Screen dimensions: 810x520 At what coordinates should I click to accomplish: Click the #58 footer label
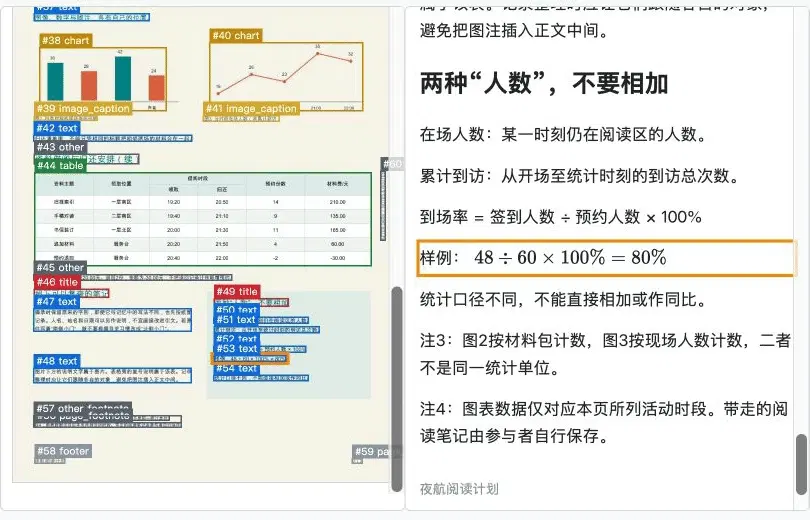[63, 451]
